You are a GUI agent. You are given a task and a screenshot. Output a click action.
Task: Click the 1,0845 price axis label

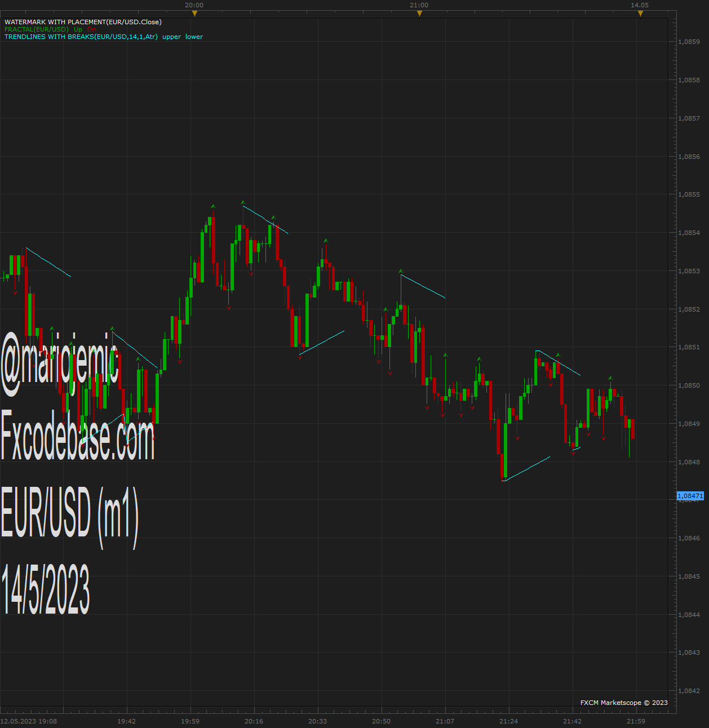click(689, 576)
